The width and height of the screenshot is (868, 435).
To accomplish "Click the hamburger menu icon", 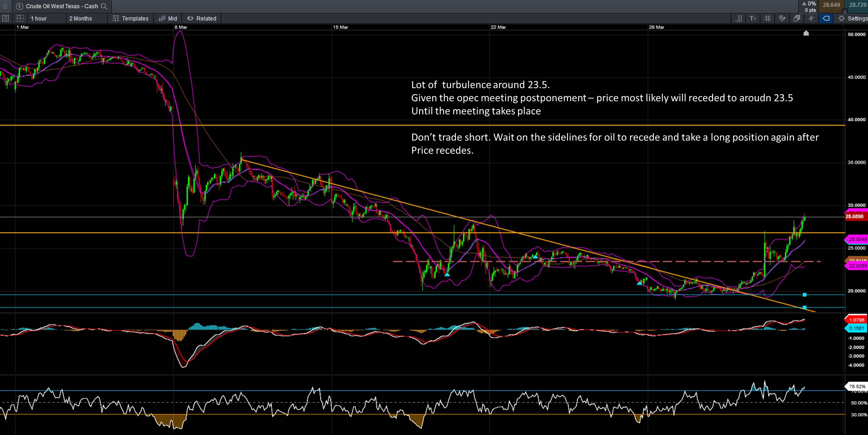I will coord(5,6).
